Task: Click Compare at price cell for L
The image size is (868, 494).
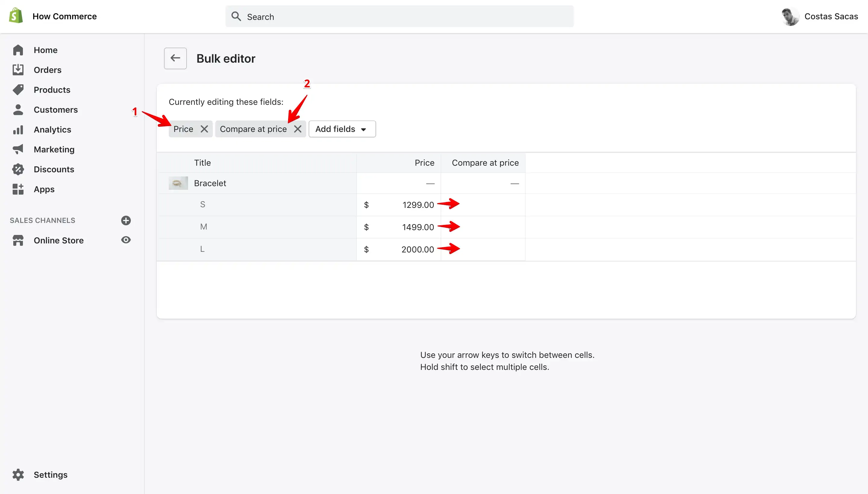Action: point(483,249)
